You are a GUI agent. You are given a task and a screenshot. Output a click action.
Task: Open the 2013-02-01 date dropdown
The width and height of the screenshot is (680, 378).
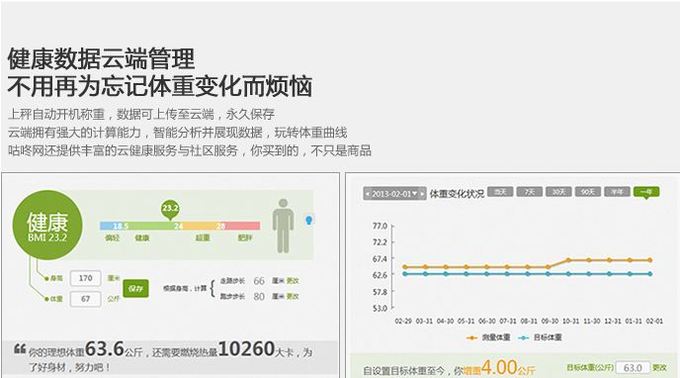click(395, 194)
